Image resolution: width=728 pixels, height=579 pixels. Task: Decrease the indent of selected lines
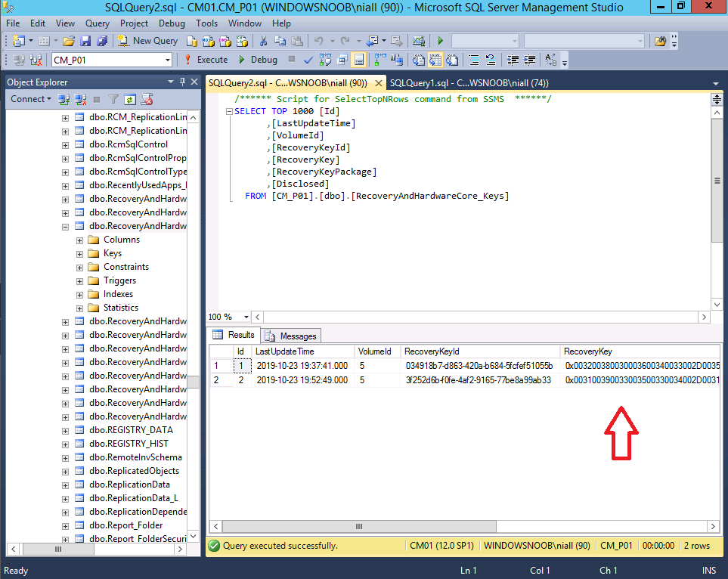tap(513, 60)
